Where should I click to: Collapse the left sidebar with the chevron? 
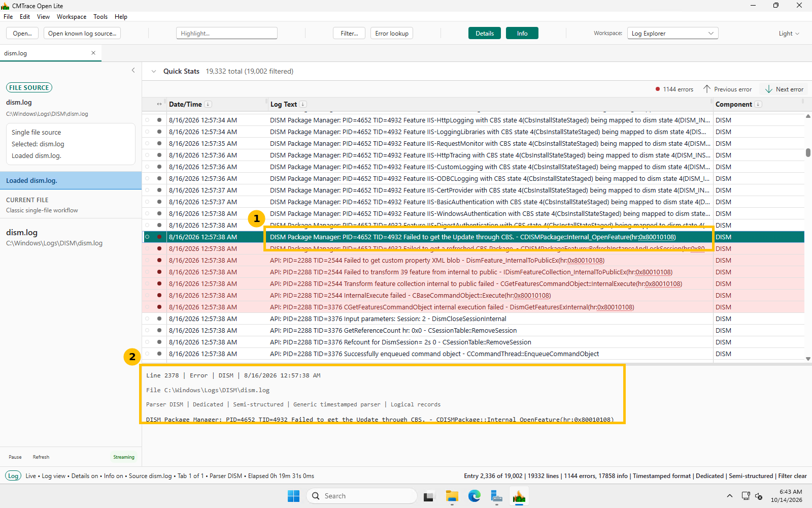coord(133,70)
